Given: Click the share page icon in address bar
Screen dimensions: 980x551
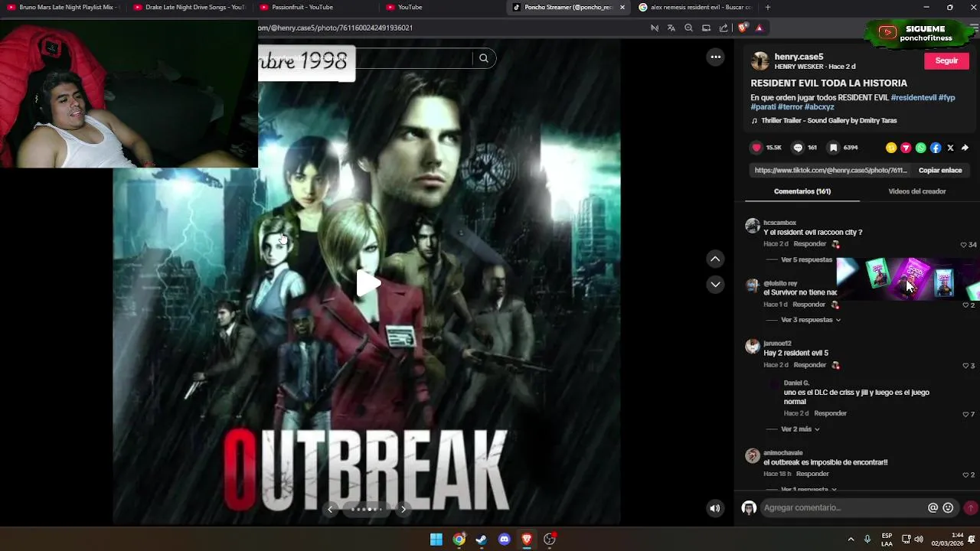Looking at the screenshot, I should coord(724,28).
